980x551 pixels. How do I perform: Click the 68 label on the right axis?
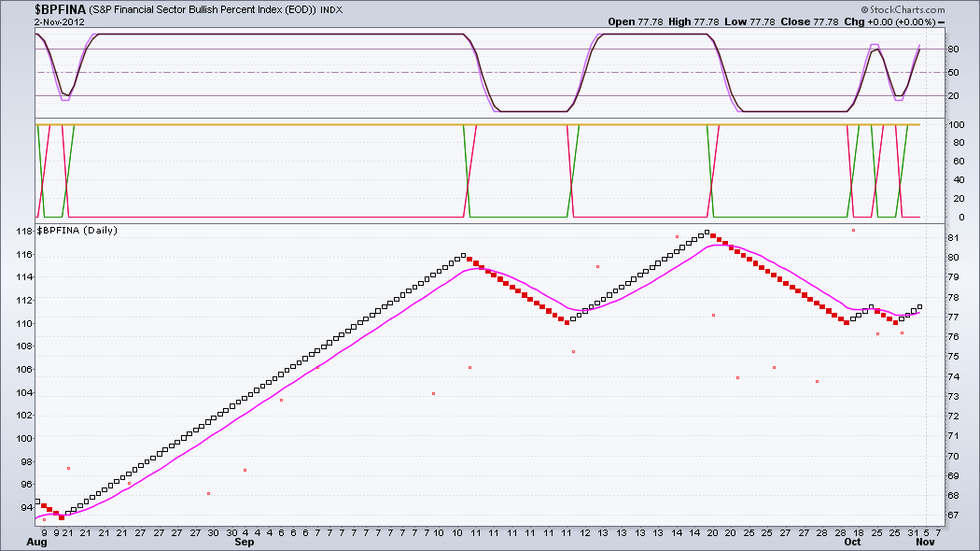click(x=953, y=495)
